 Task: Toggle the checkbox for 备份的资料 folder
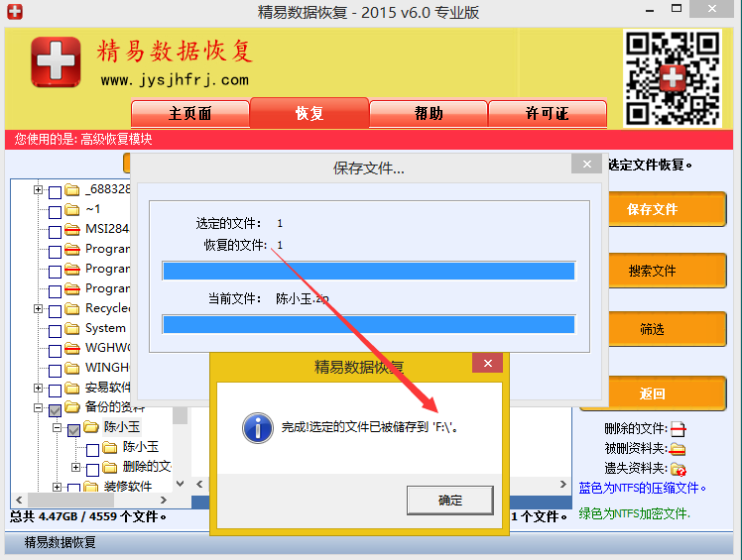pyautogui.click(x=55, y=410)
